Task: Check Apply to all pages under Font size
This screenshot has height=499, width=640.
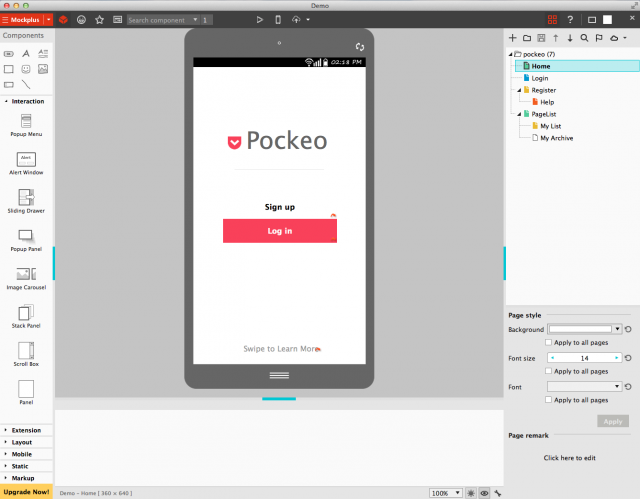Action: click(549, 370)
